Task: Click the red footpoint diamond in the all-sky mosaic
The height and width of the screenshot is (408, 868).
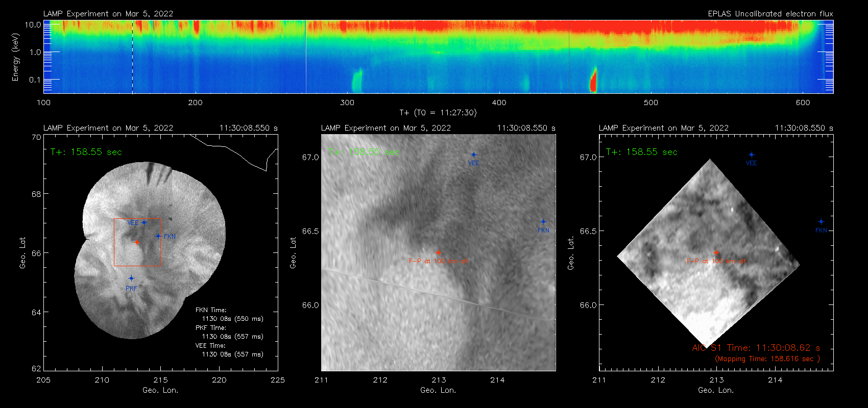Action: [137, 242]
